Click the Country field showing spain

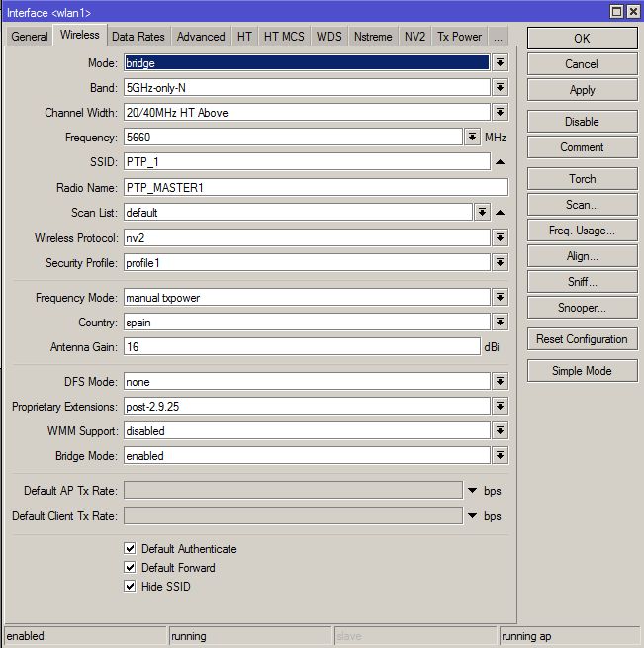(x=307, y=322)
